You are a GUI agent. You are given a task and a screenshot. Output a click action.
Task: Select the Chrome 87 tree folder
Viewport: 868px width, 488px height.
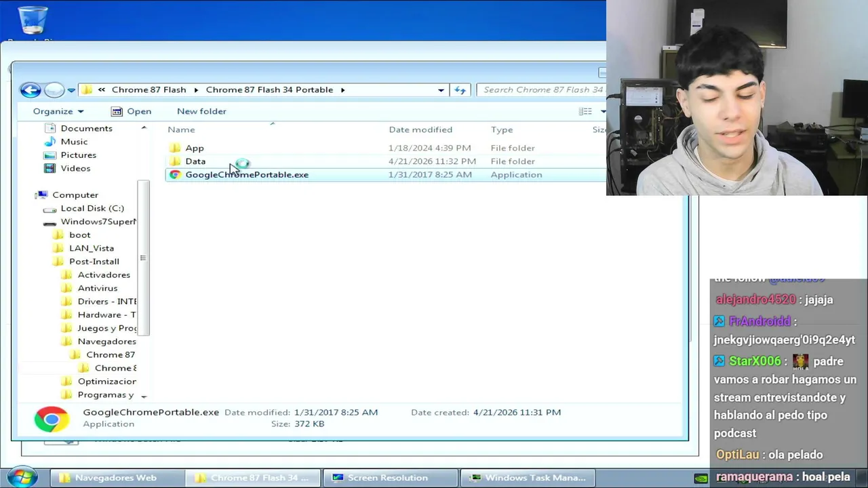pyautogui.click(x=110, y=354)
